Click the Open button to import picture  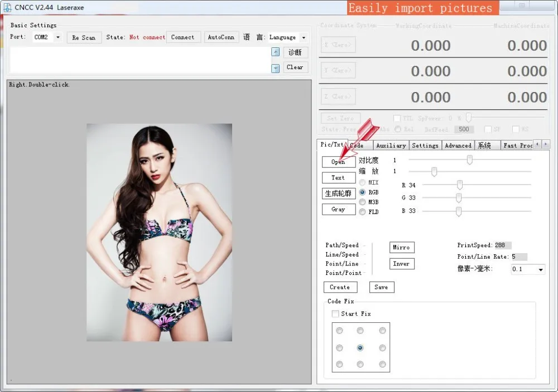coord(339,162)
